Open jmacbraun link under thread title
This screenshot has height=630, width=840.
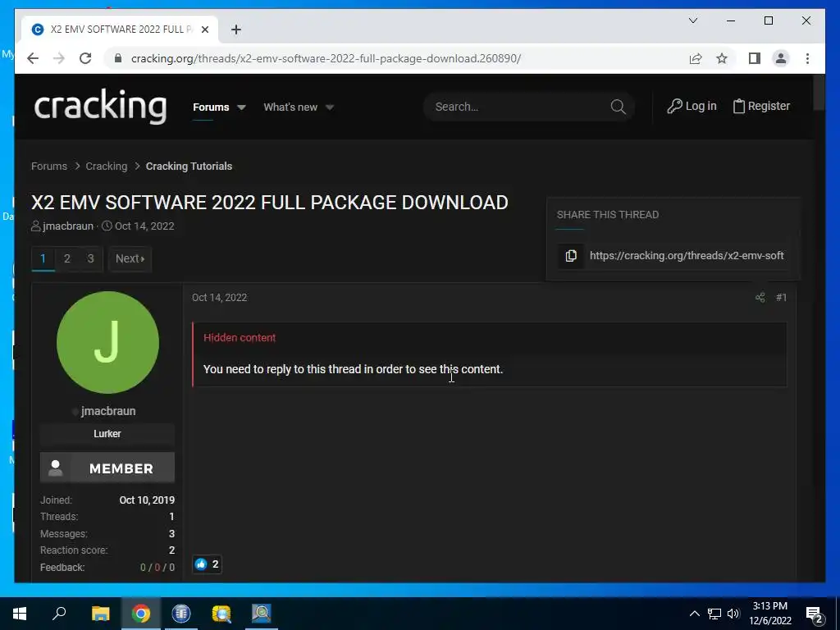click(x=68, y=226)
